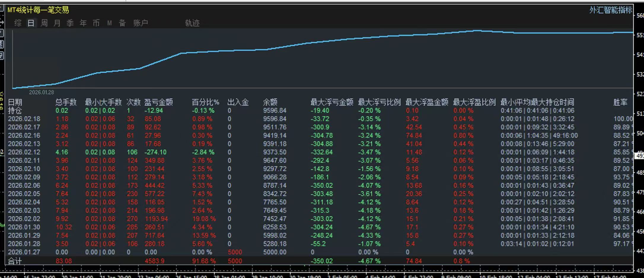Open the 年 yearly statistics view
Screen dimensions: 644x278
(83, 23)
